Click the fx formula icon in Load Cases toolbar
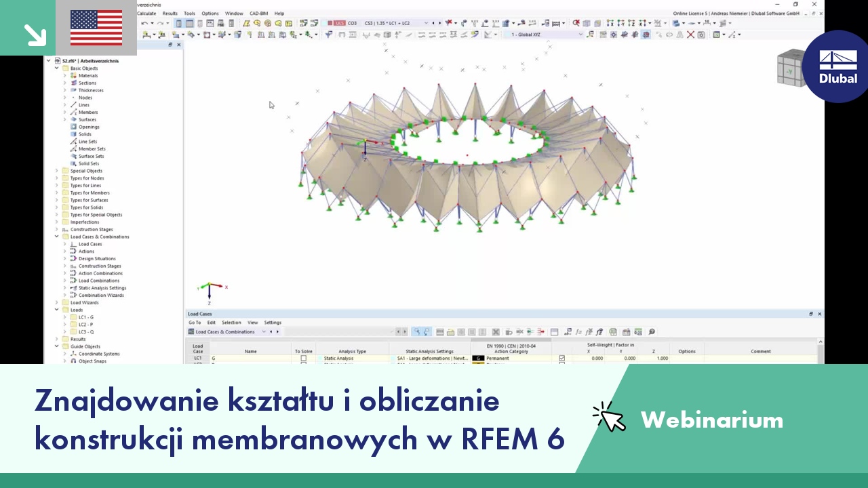This screenshot has height=488, width=868. click(578, 332)
